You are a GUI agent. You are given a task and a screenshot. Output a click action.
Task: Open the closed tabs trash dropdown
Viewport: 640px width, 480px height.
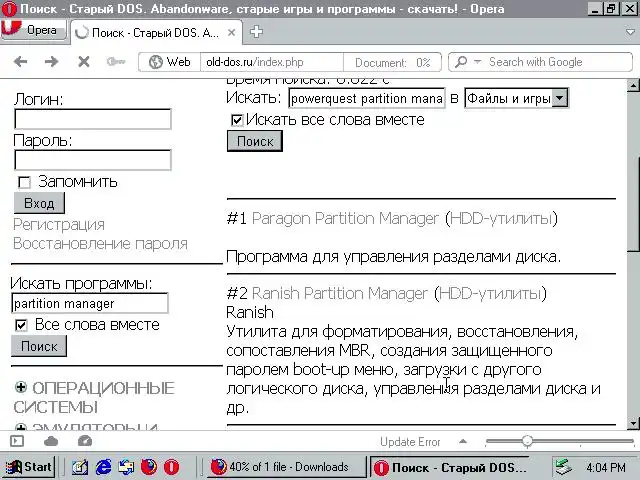tap(630, 32)
